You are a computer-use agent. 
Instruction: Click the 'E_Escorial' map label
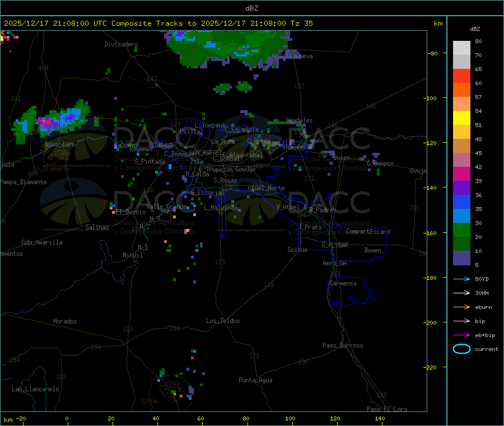[208, 193]
